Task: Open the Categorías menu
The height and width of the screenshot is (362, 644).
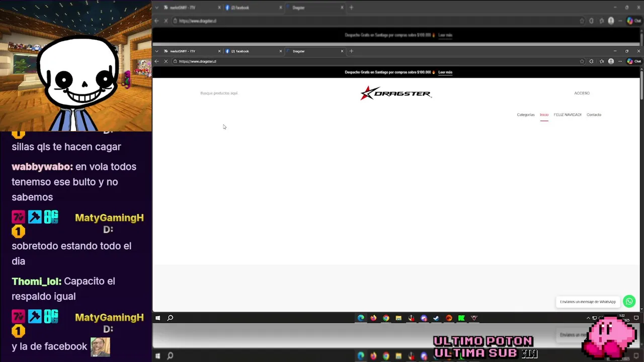Action: (526, 115)
